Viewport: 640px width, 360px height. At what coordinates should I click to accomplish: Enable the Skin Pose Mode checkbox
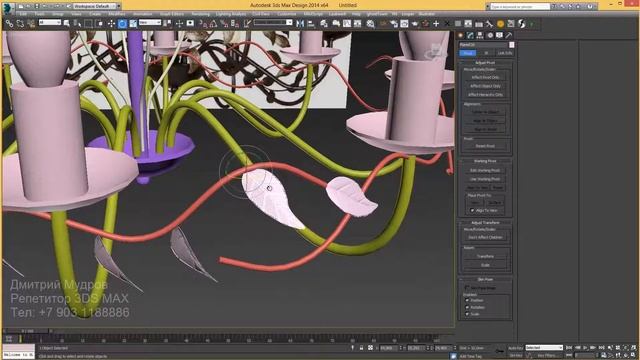pos(467,287)
